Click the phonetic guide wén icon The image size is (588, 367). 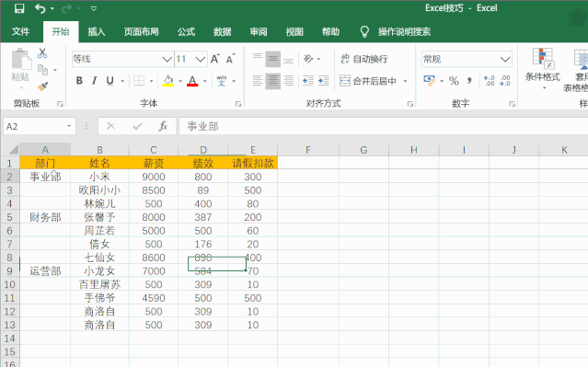[x=222, y=81]
